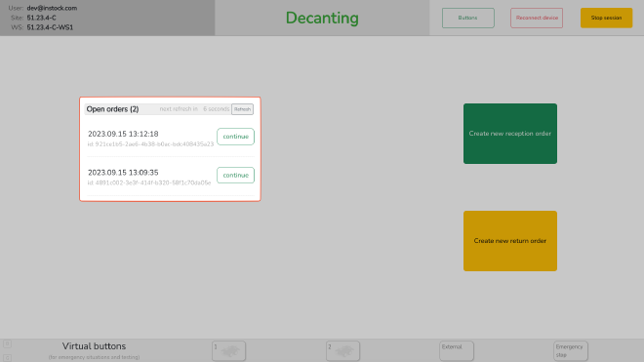The height and width of the screenshot is (362, 644).
Task: Continue the order from 13:09:35
Action: 236,175
